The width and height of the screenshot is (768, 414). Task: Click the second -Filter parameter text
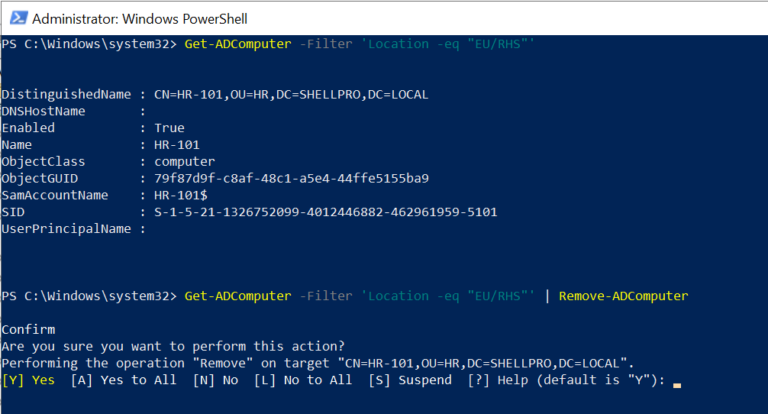click(322, 296)
